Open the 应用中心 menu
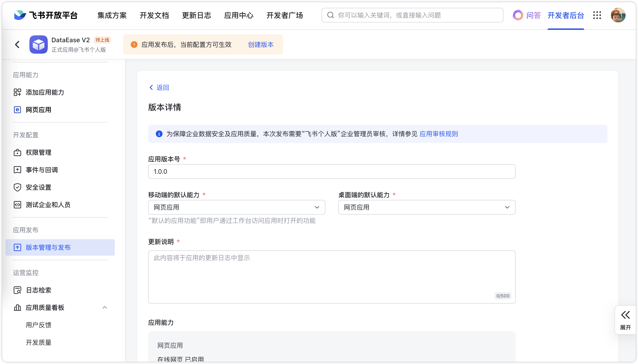 click(x=239, y=15)
